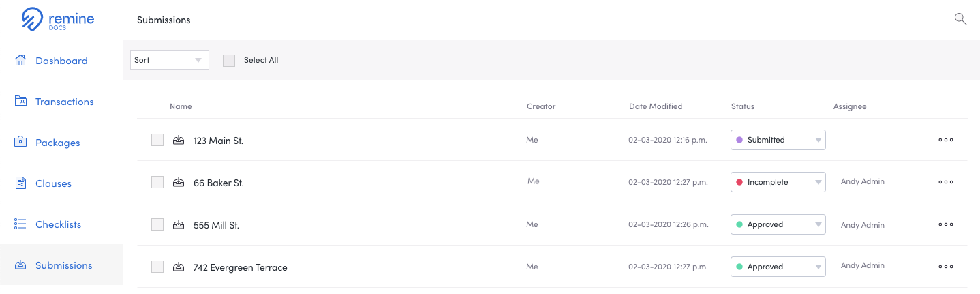Change the Incomplete status dropdown
The width and height of the screenshot is (980, 294).
click(x=778, y=182)
